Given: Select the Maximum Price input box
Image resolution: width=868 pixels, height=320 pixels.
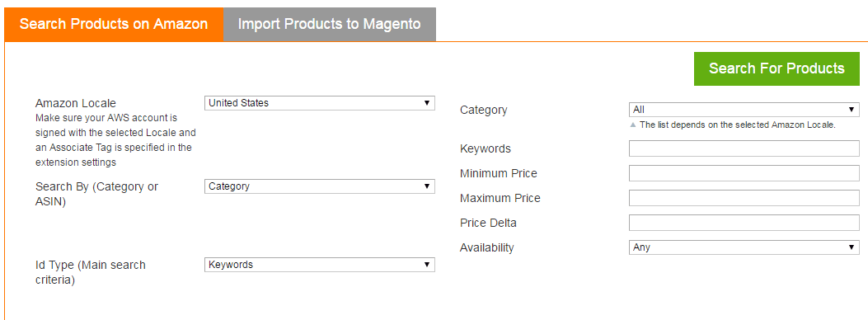Looking at the screenshot, I should click(x=744, y=198).
